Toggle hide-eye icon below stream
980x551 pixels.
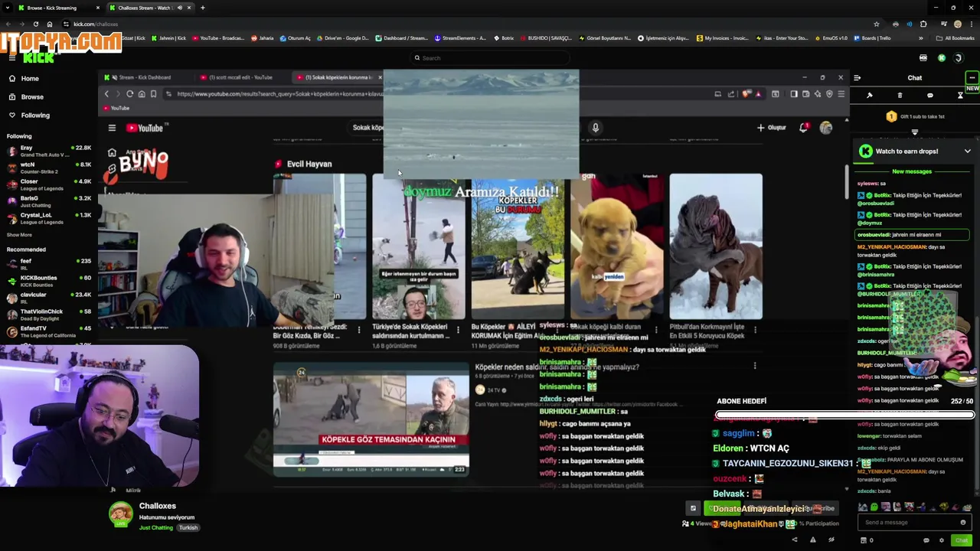pyautogui.click(x=831, y=540)
